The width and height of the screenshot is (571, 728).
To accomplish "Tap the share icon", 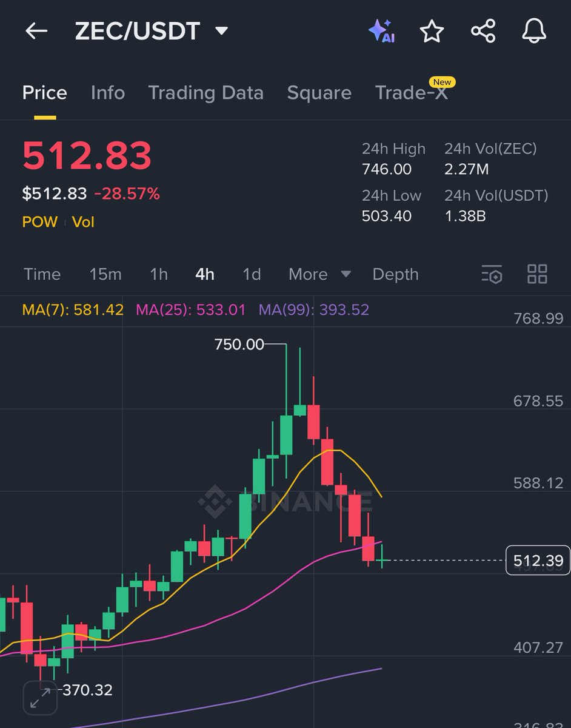I will coord(483,31).
